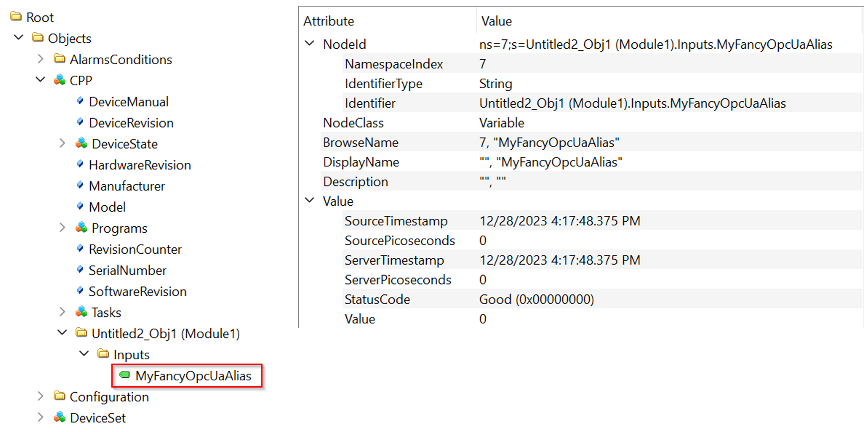Expand the Programs node
This screenshot has width=868, height=432.
(62, 227)
